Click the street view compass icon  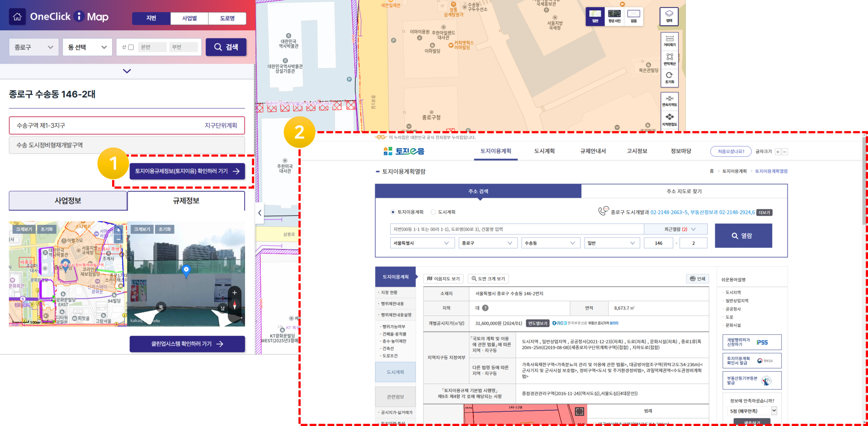235,305
